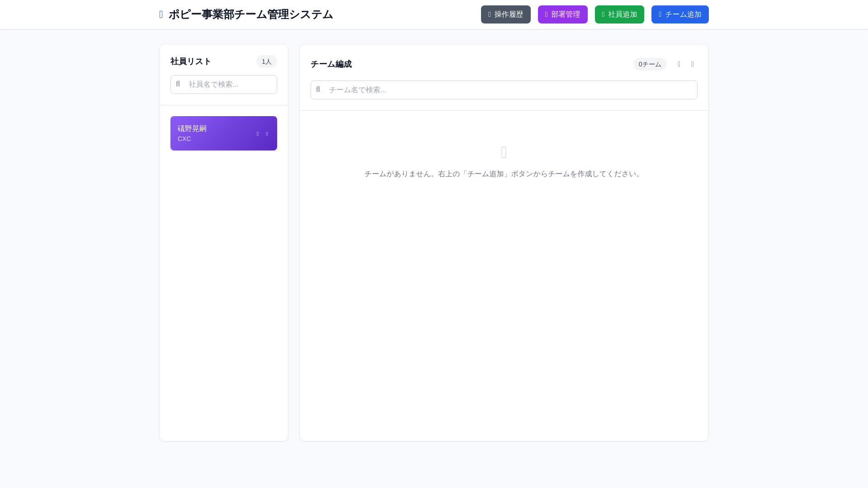868x488 pixels.
Task: Click the CXC department label
Action: (184, 139)
